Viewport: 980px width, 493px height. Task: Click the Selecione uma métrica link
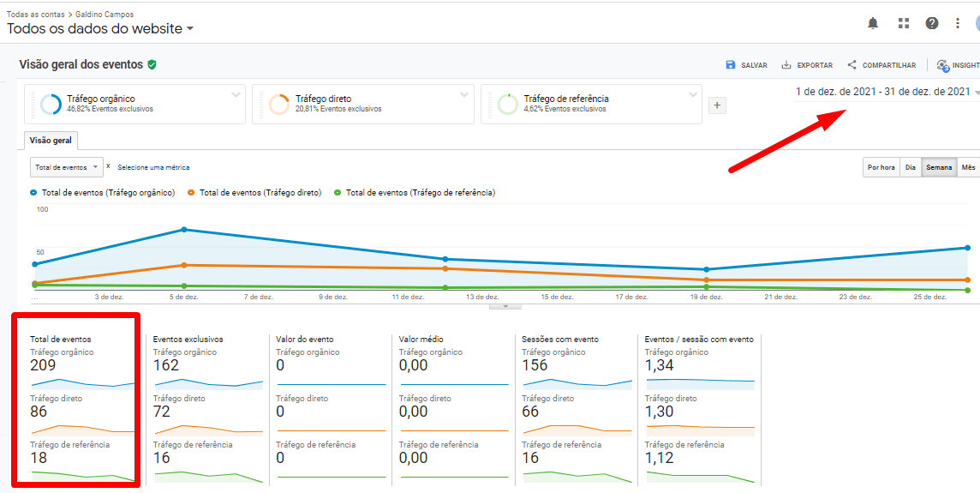click(x=153, y=167)
